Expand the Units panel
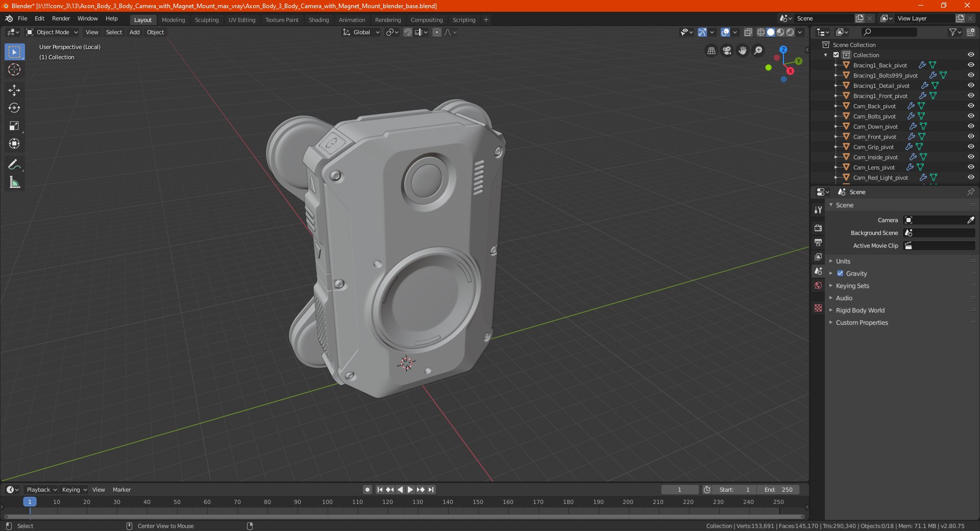Viewport: 980px width, 531px height. [x=843, y=261]
